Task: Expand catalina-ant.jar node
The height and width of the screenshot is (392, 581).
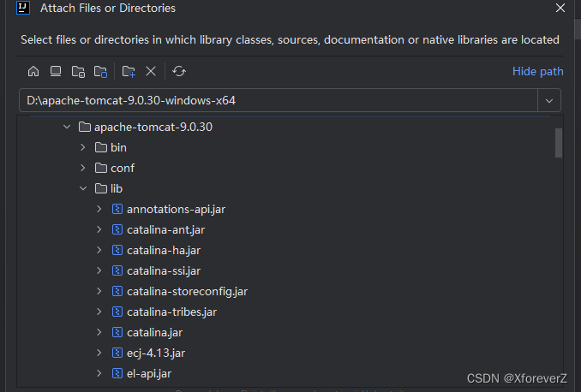Action: click(x=99, y=230)
